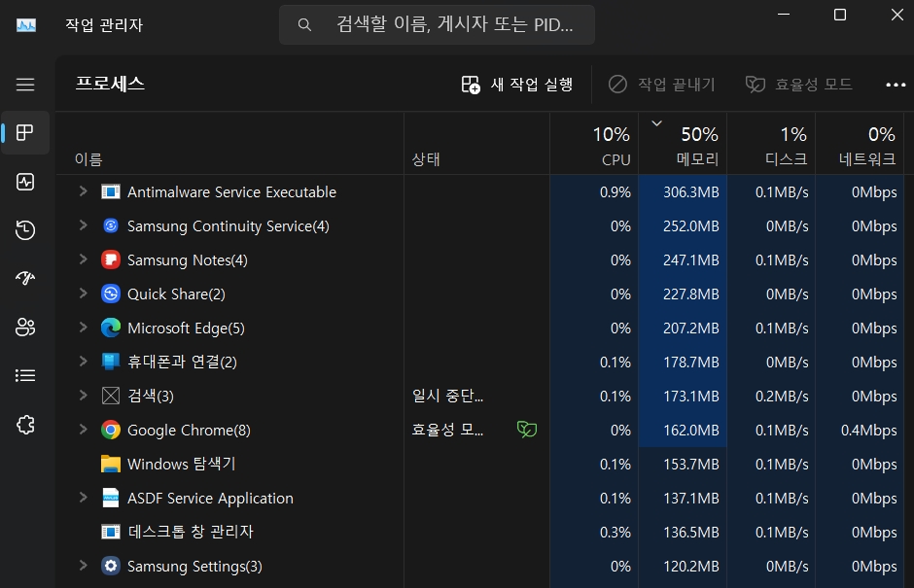Open the hamburger navigation menu
The height and width of the screenshot is (588, 914).
pyautogui.click(x=25, y=85)
